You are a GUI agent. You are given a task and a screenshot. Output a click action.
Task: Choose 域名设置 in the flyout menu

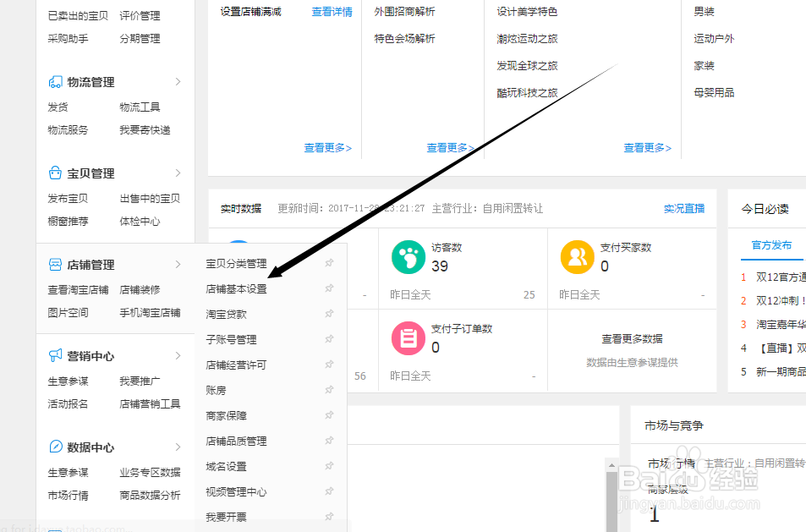pyautogui.click(x=226, y=467)
